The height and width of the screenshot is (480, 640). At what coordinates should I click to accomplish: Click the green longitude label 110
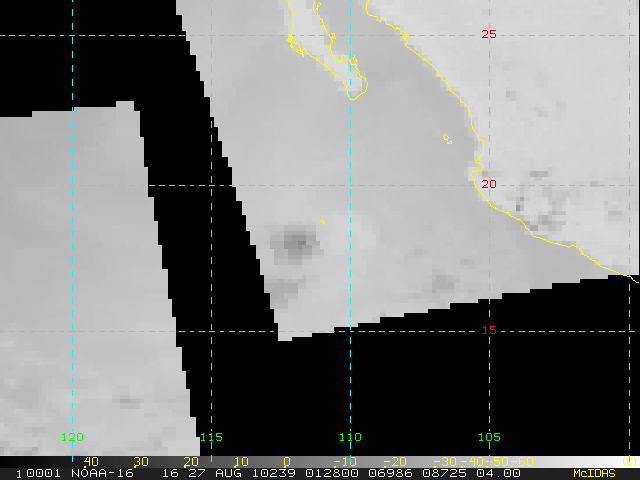(x=350, y=437)
